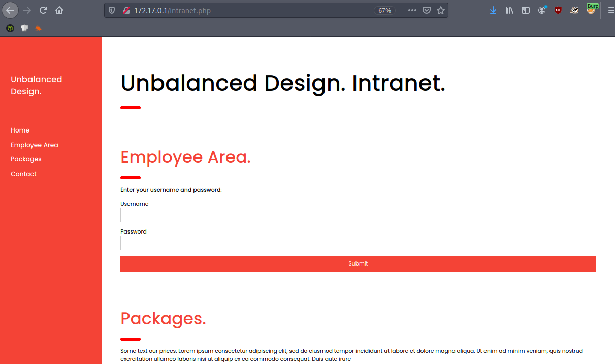Open the page actions three-dots menu
This screenshot has height=364, width=615.
[412, 10]
